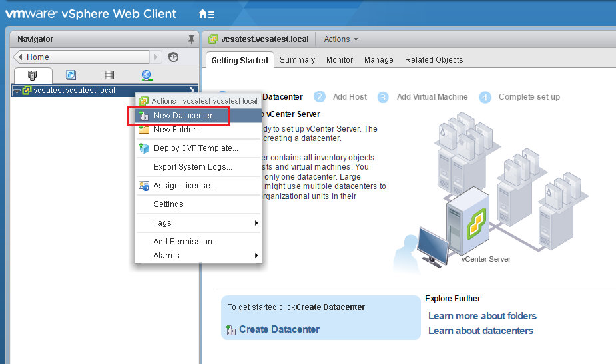Open the Related Objects tab

pos(434,60)
